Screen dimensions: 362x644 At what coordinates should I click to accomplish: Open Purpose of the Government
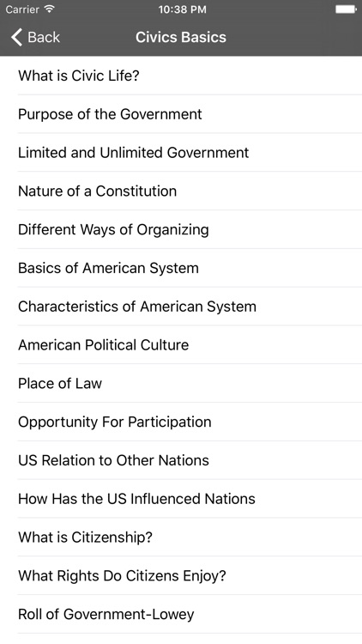181,114
